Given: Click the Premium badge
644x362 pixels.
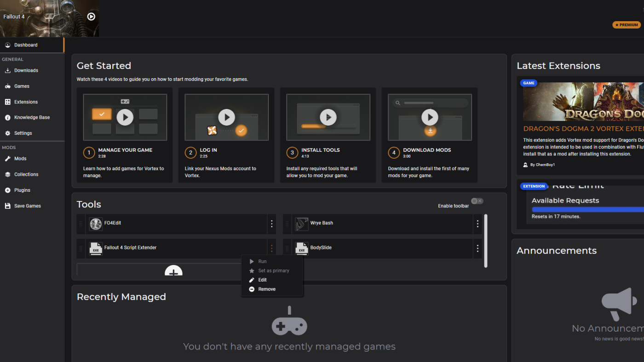Looking at the screenshot, I should point(627,25).
